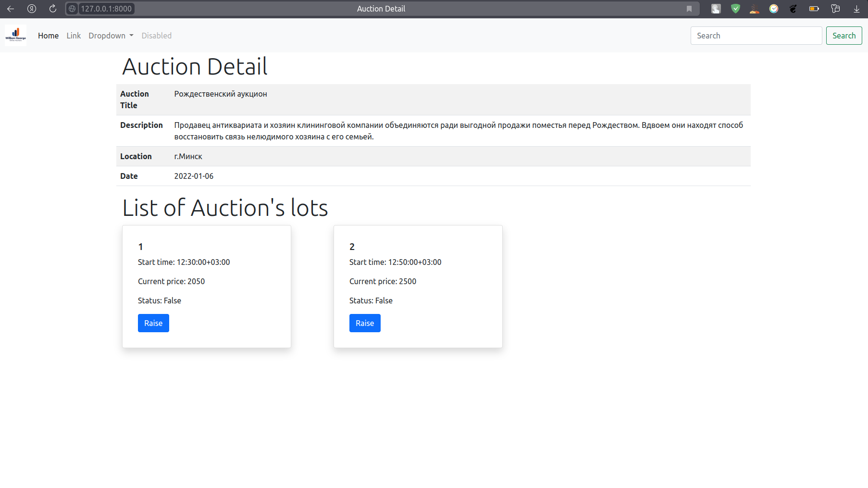Click the back navigation arrow
The height and width of the screenshot is (488, 868).
(11, 9)
